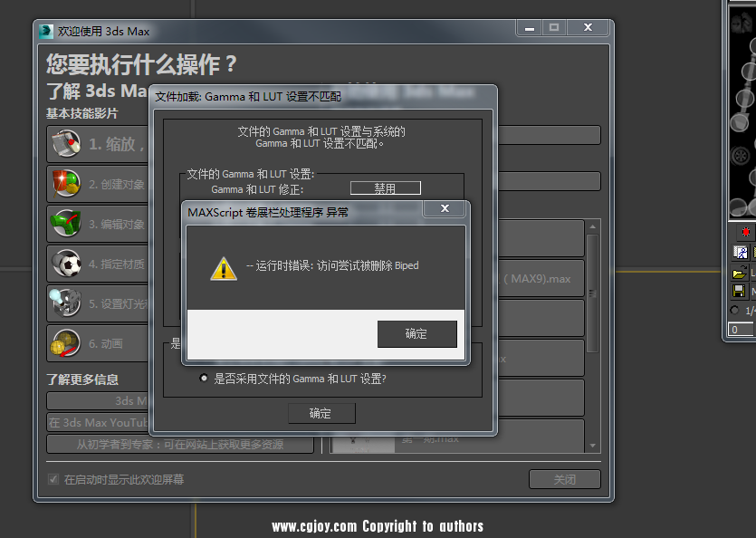Click 从初学者到专家 resources link
The width and height of the screenshot is (756, 538).
[x=180, y=444]
